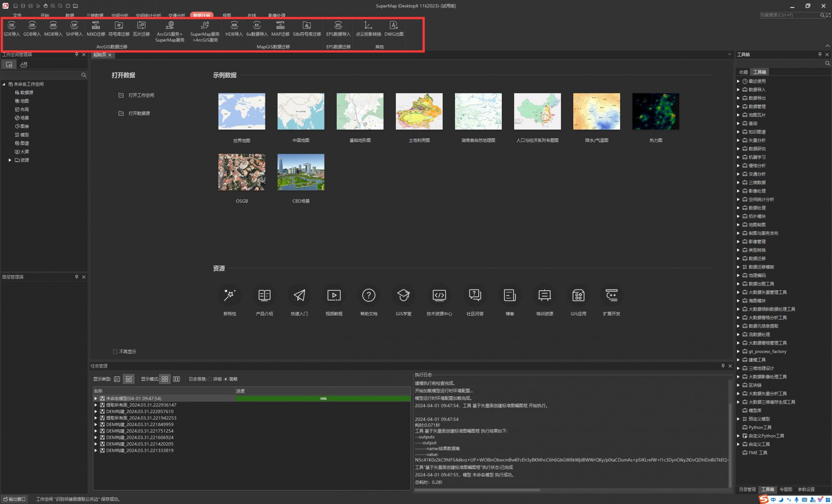Click the 100% green progress bar
The image size is (832, 504).
[323, 399]
